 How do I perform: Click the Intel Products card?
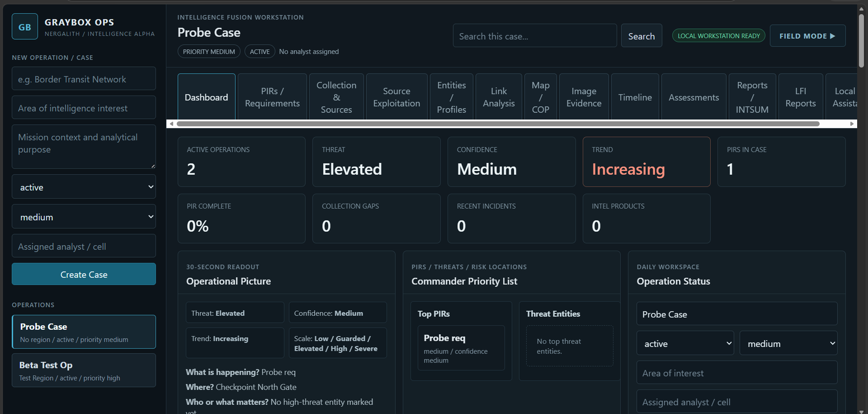point(646,219)
